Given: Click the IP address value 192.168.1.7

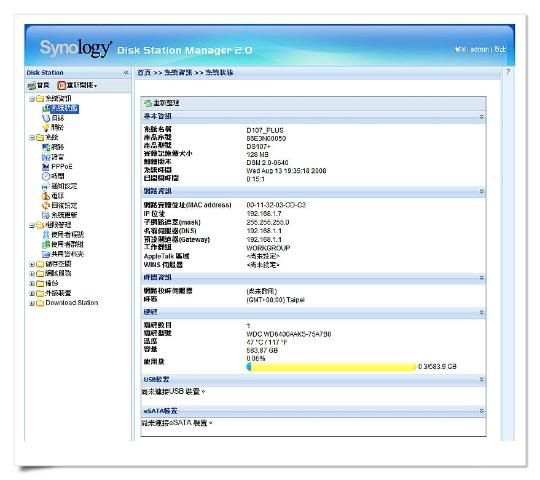Looking at the screenshot, I should coord(264,213).
